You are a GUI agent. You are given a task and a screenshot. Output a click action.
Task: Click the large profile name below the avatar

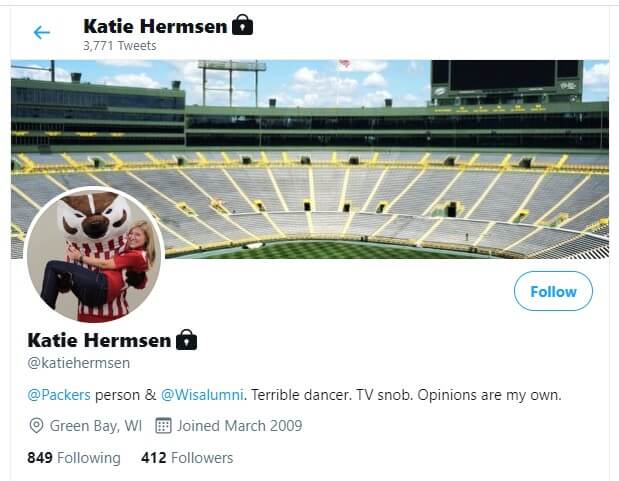pyautogui.click(x=98, y=340)
